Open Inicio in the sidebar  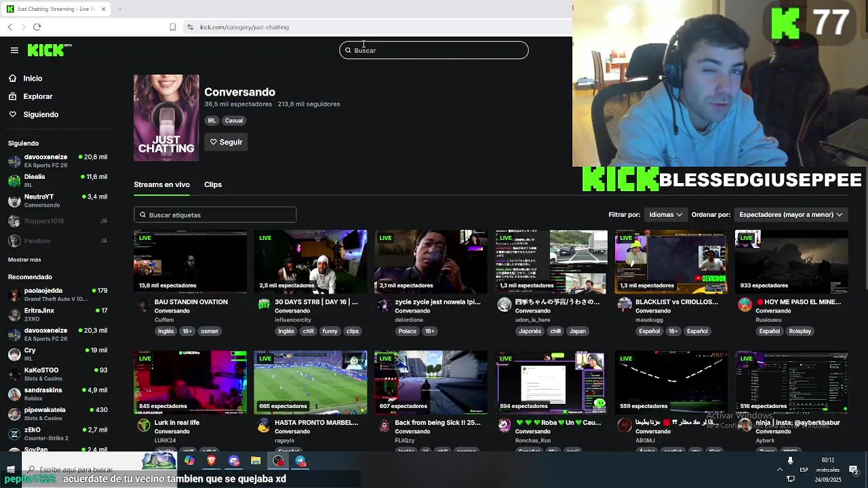coord(33,79)
